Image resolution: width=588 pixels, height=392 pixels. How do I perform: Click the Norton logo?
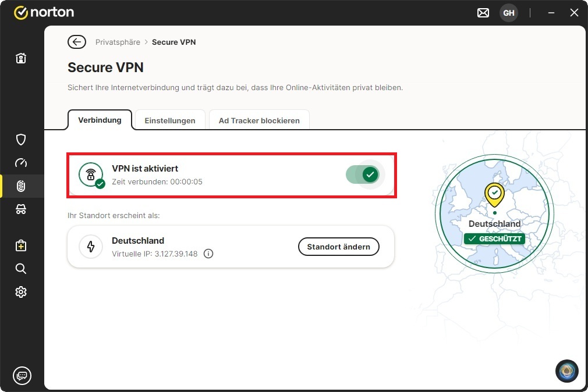click(x=44, y=12)
